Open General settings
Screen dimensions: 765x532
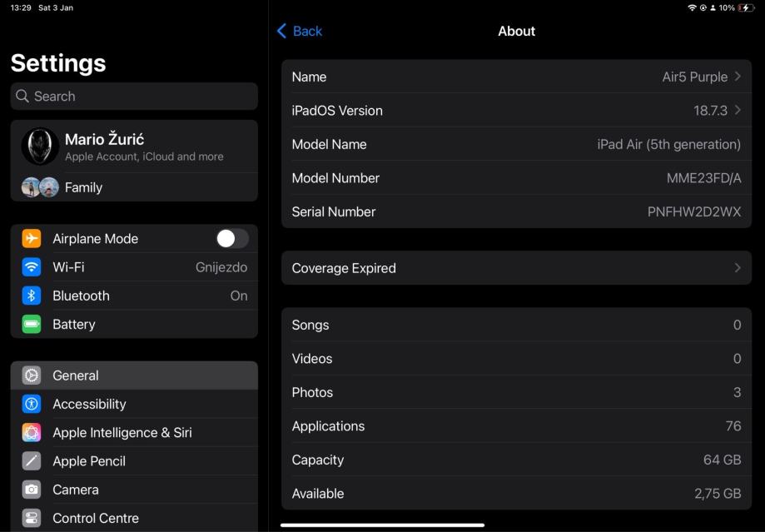coord(134,375)
